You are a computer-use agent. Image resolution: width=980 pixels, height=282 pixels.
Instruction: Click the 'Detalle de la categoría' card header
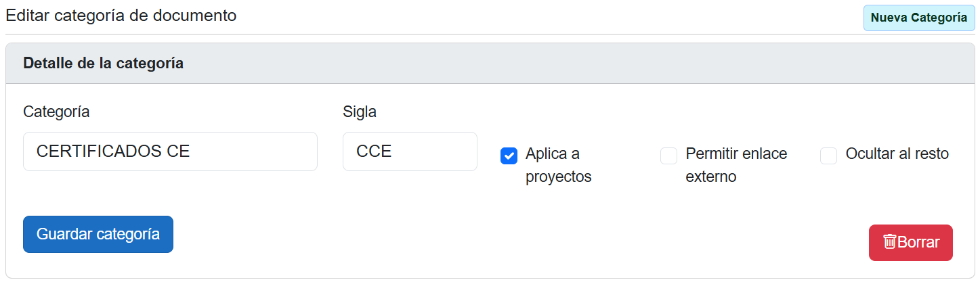click(x=103, y=64)
